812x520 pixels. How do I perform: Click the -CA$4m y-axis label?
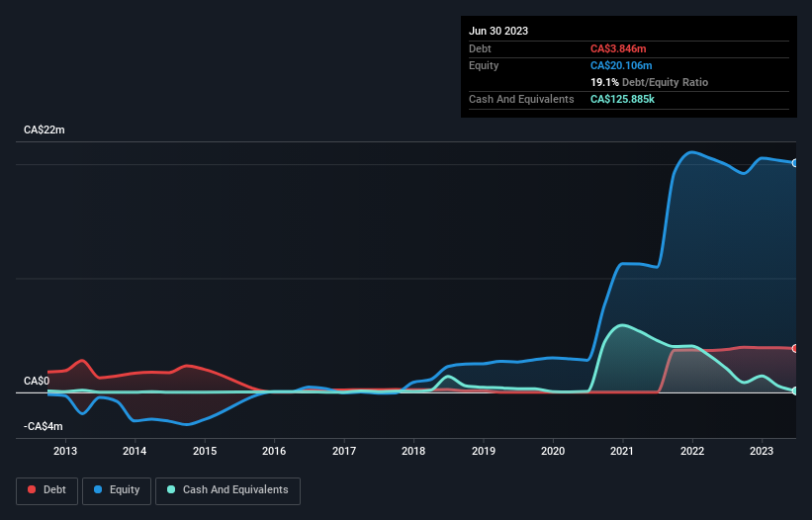click(43, 427)
